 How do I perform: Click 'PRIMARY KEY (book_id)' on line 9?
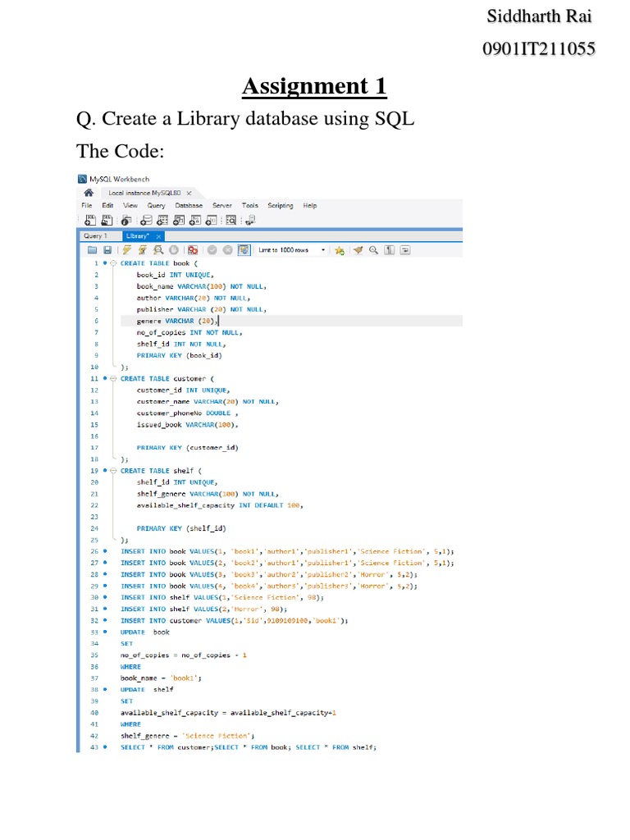(x=179, y=355)
